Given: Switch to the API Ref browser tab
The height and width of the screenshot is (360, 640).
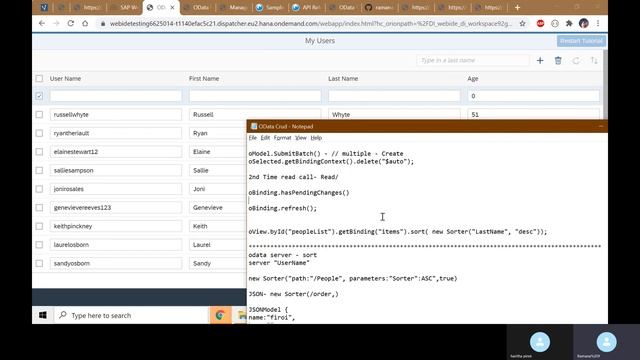Looking at the screenshot, I should point(307,7).
